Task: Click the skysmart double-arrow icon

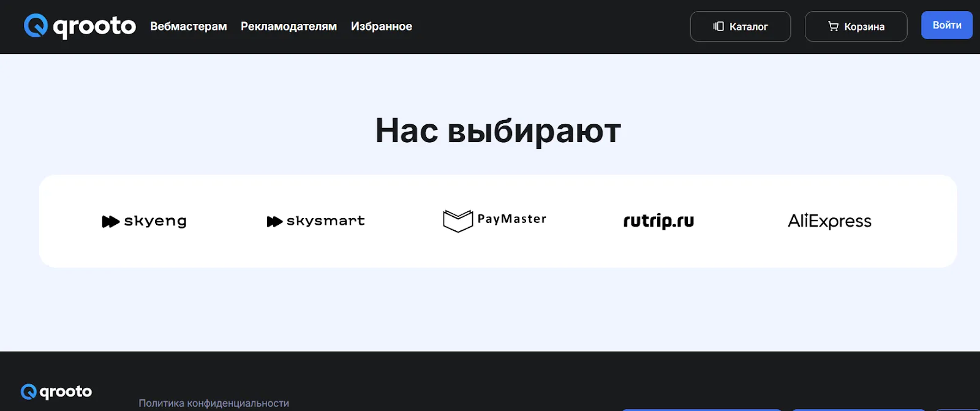Action: coord(274,222)
